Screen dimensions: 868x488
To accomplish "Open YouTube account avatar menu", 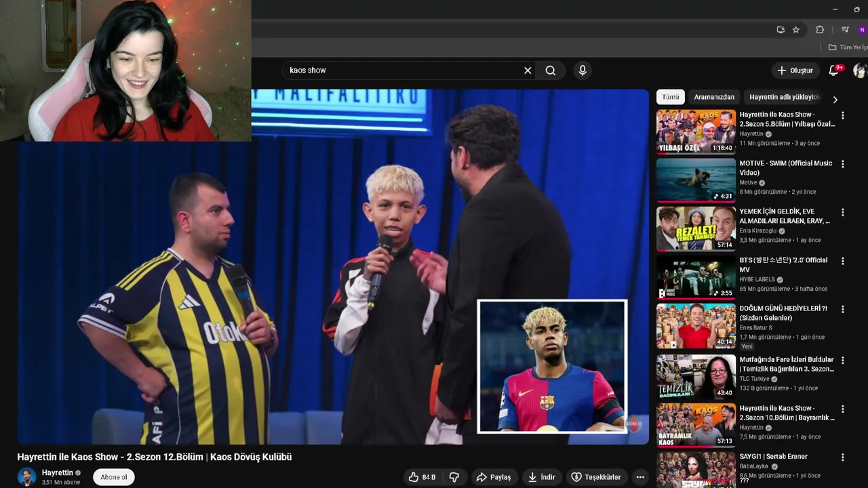I will pos(859,70).
